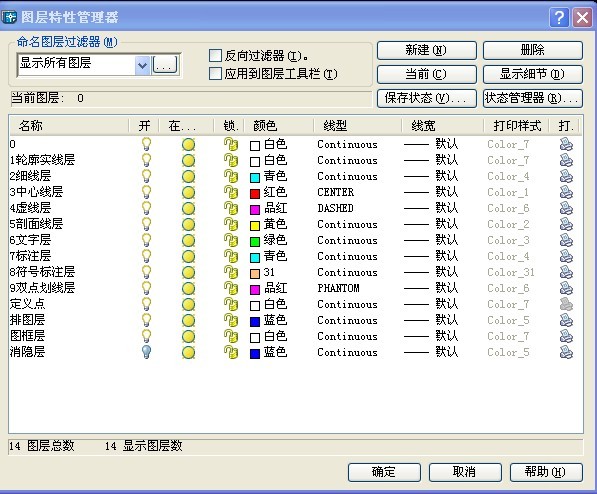Image resolution: width=597 pixels, height=494 pixels.
Task: Open 保存状态 (V)... dialog
Action: point(426,98)
